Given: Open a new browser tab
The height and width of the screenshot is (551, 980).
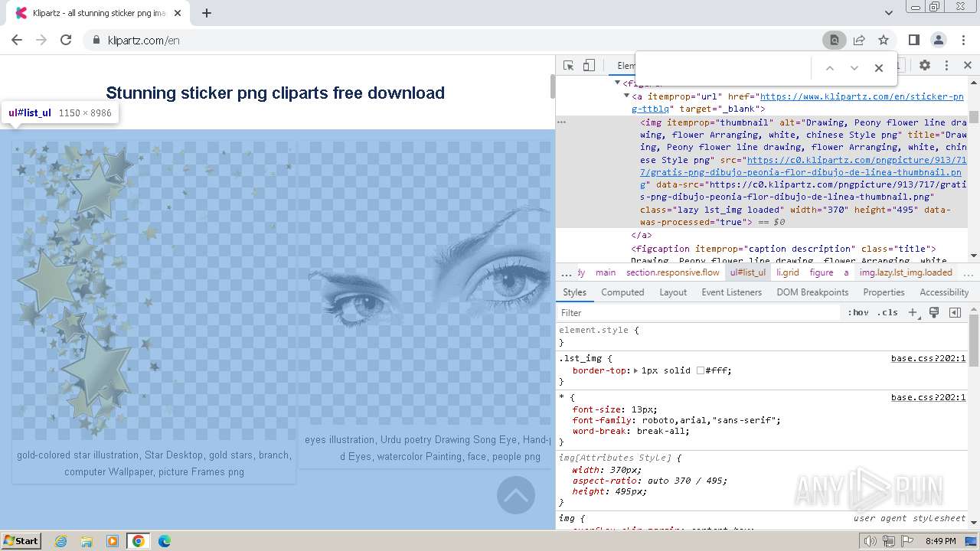Looking at the screenshot, I should pyautogui.click(x=207, y=13).
